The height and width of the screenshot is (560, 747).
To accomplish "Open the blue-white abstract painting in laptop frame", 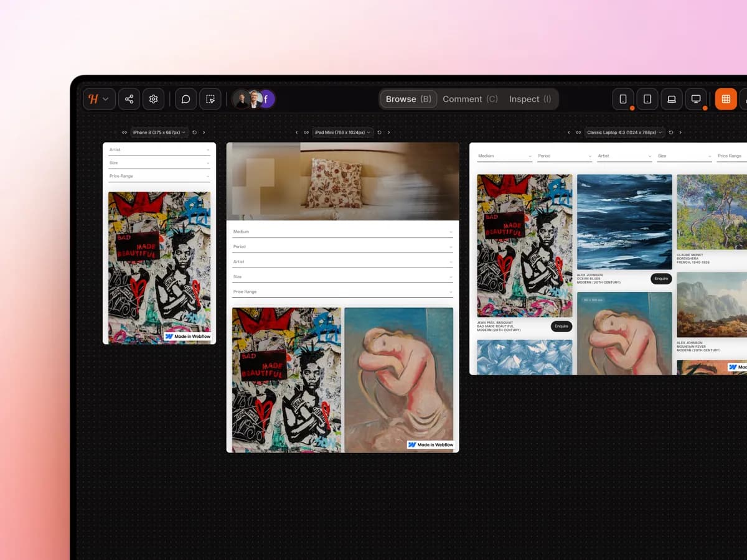I will 525,357.
